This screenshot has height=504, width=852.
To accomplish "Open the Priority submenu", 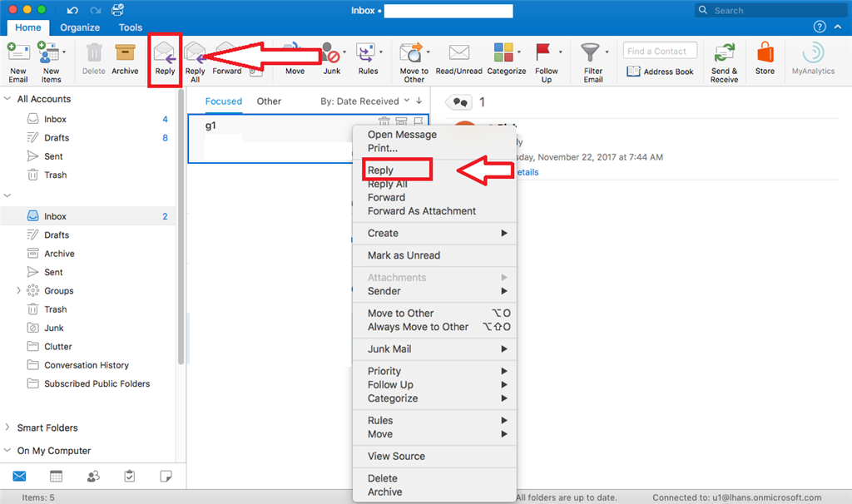I will point(434,371).
